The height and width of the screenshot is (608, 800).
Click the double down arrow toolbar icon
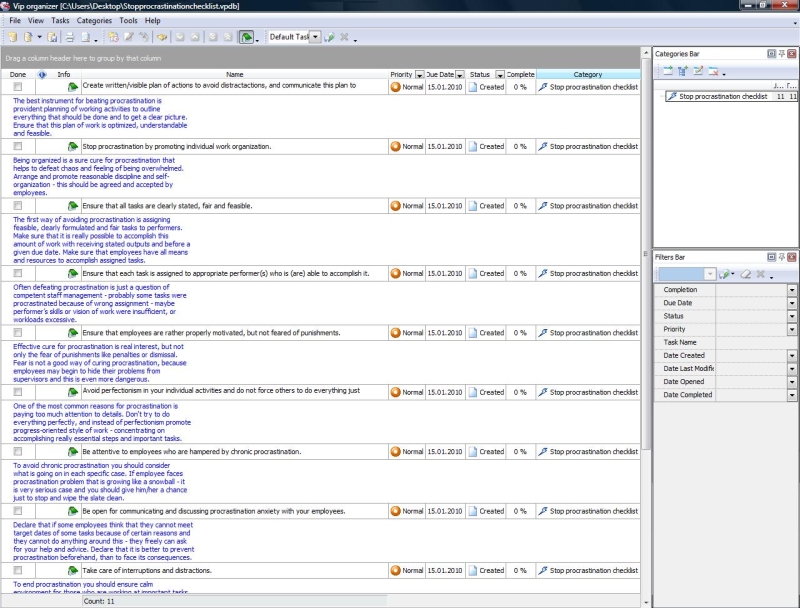pyautogui.click(x=213, y=37)
